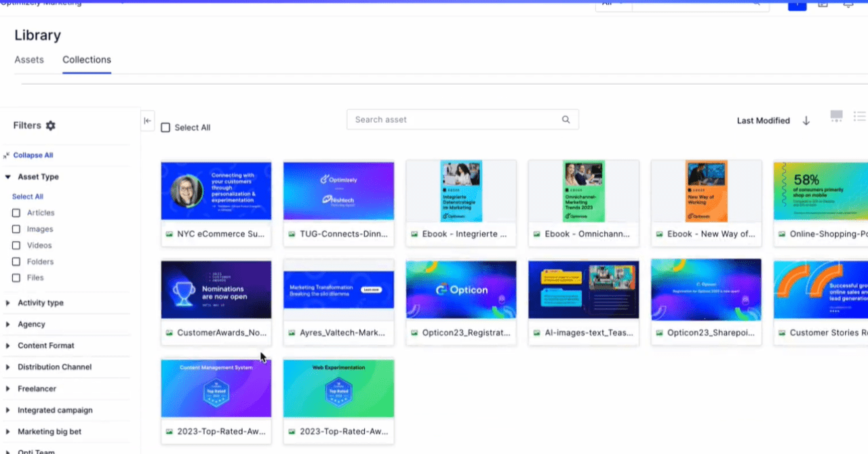Enable the Articles asset type filter

pos(16,213)
